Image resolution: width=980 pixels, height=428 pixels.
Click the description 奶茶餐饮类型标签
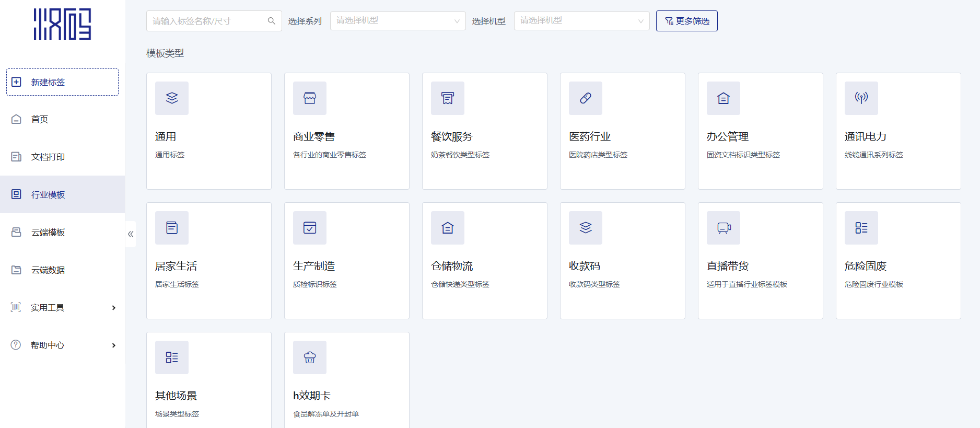[x=460, y=155]
